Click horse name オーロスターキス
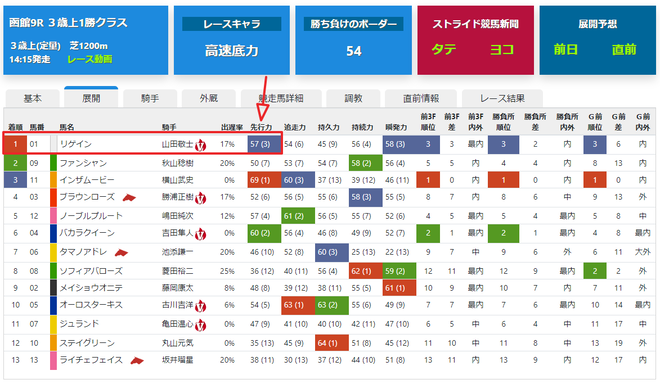 click(91, 305)
